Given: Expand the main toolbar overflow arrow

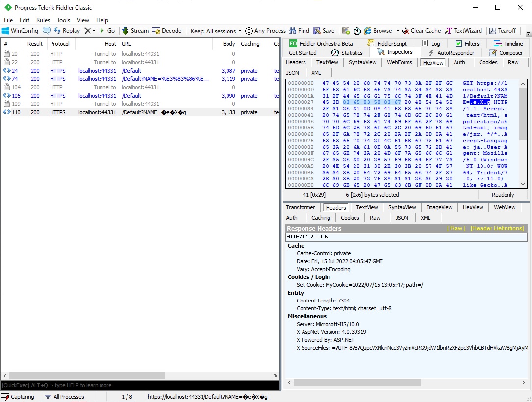Looking at the screenshot, I should coord(528,34).
